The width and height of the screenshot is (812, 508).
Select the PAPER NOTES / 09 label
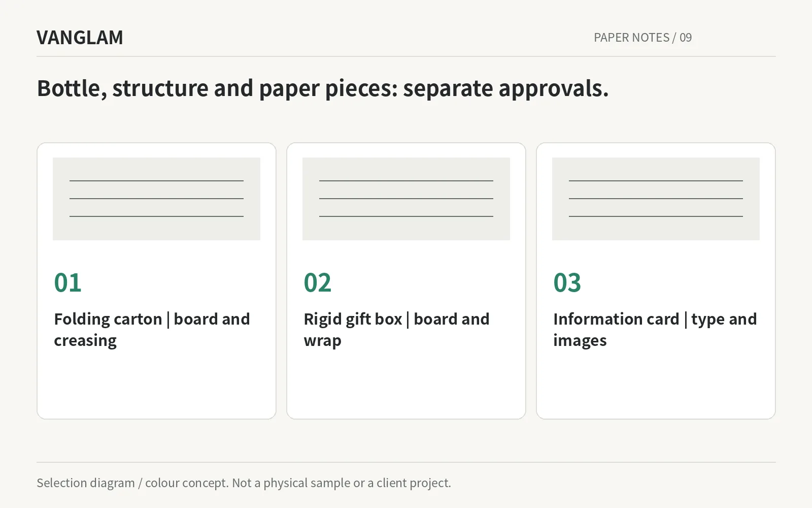[642, 38]
